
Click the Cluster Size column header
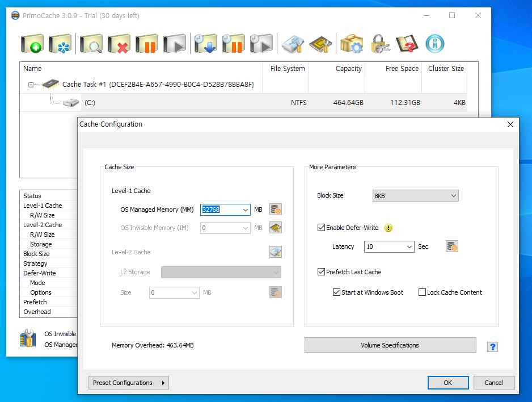tap(445, 69)
